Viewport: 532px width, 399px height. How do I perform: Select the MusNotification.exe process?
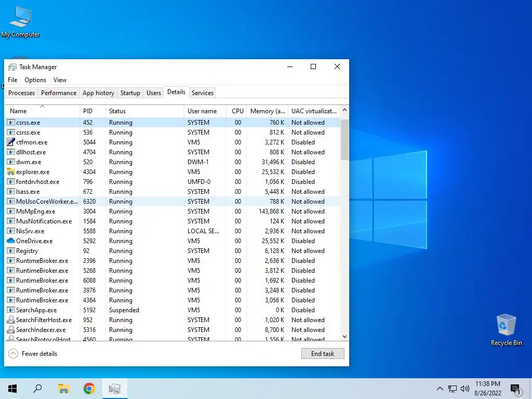pos(172,221)
